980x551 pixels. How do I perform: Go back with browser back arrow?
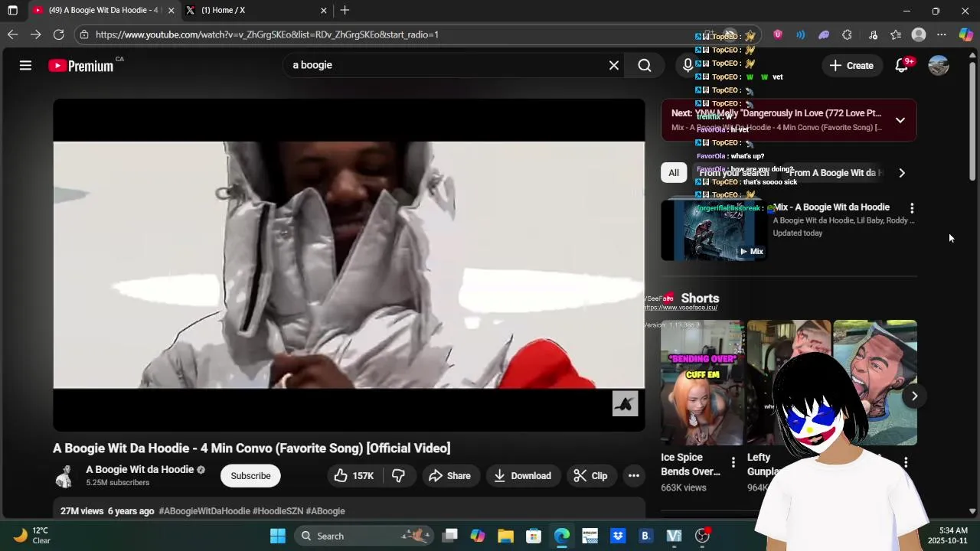(12, 34)
